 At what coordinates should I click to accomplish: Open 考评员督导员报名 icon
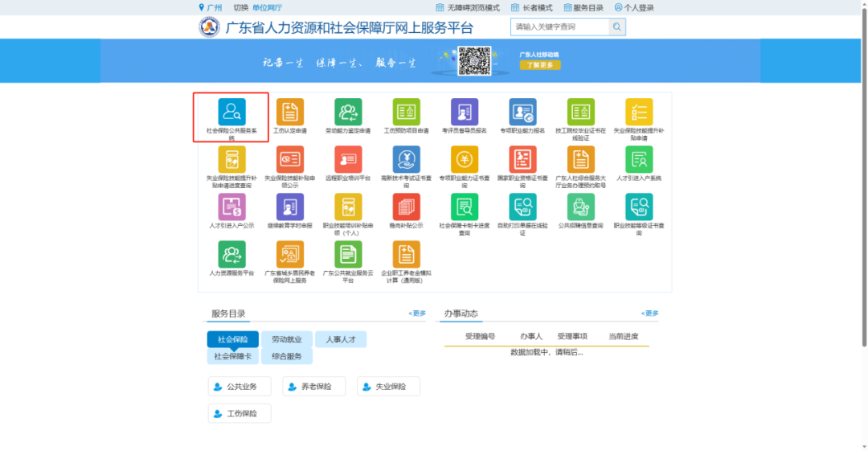coord(465,113)
